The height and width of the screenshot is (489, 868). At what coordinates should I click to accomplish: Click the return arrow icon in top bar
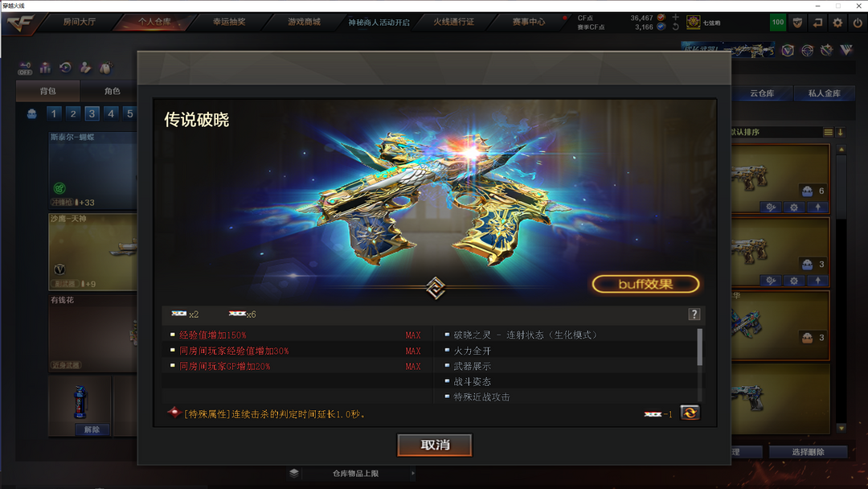[817, 23]
